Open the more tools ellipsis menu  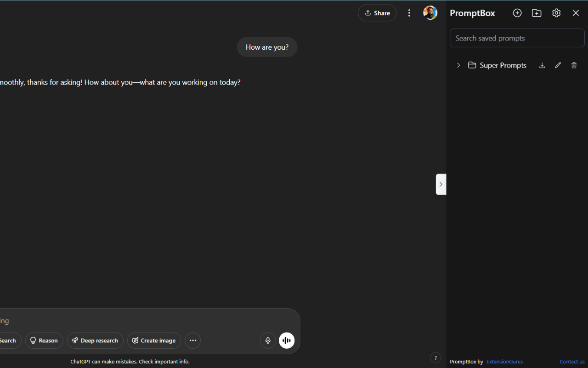192,340
